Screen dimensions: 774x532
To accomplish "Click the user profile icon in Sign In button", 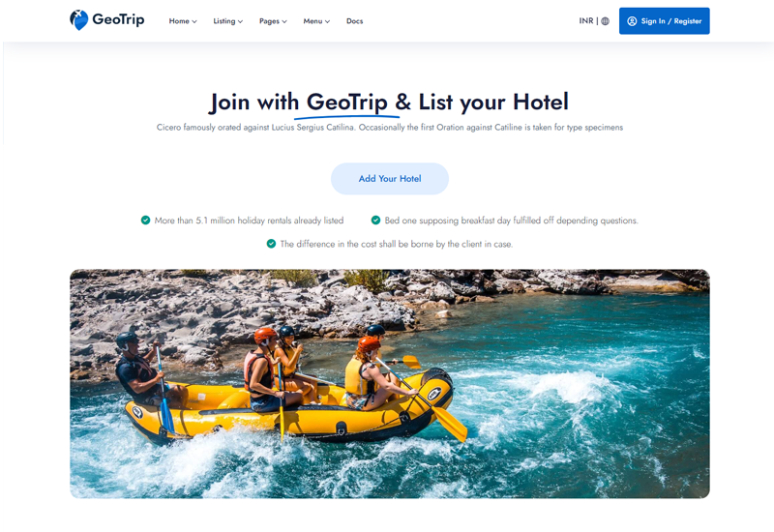I will point(632,21).
